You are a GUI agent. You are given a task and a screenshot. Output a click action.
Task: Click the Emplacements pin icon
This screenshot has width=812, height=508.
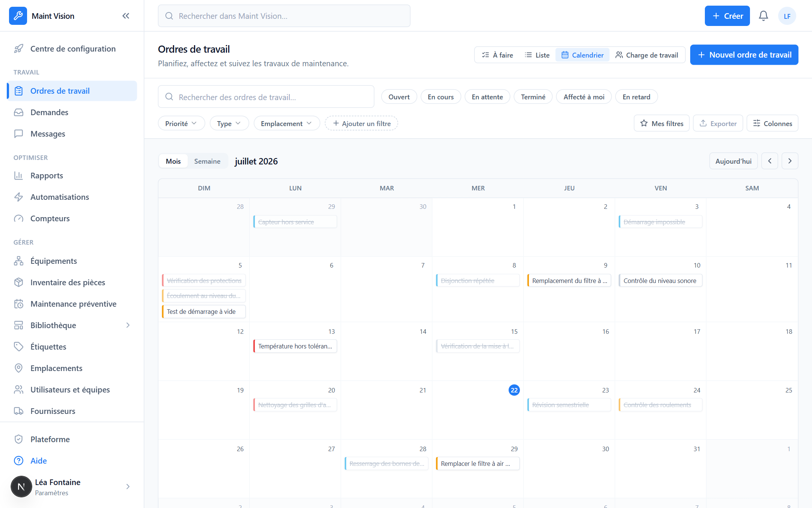18,368
